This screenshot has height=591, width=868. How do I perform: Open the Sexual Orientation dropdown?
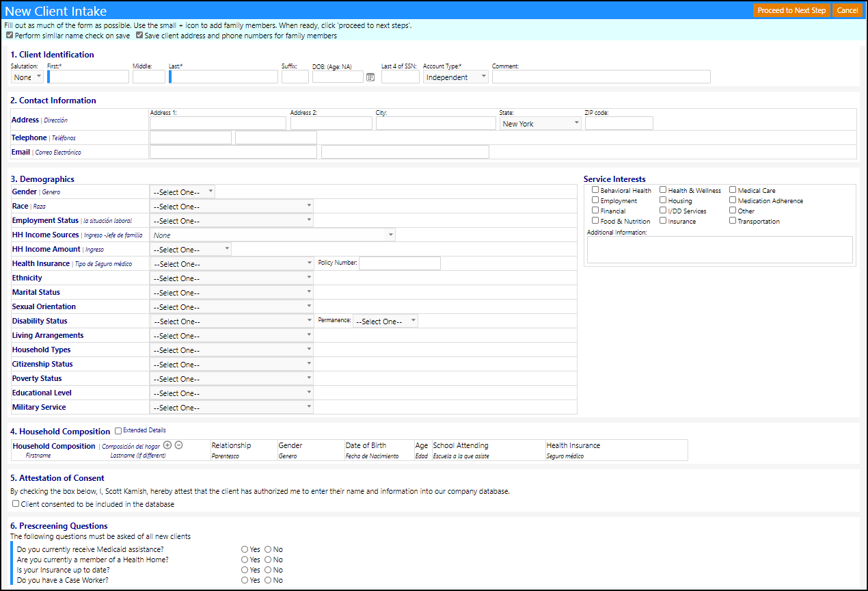232,306
